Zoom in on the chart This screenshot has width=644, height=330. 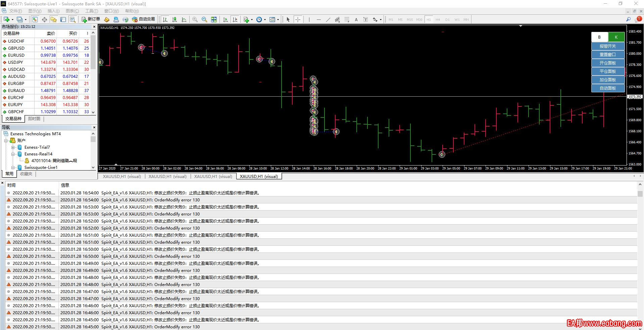(195, 19)
